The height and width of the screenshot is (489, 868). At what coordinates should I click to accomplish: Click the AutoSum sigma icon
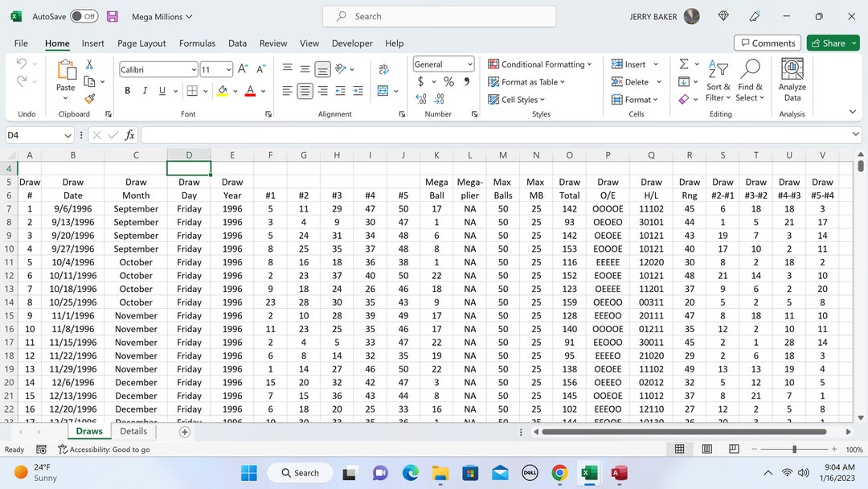click(x=684, y=64)
